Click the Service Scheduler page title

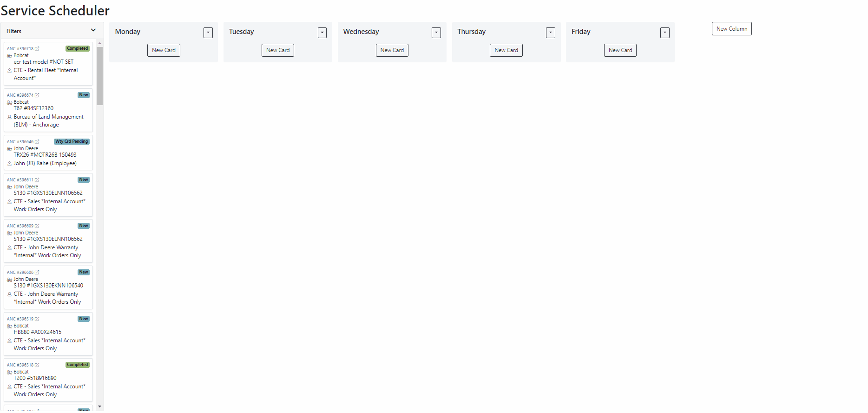55,11
